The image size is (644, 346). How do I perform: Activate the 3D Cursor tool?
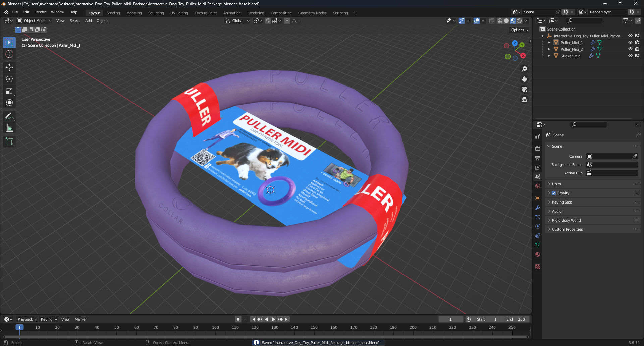tap(9, 54)
